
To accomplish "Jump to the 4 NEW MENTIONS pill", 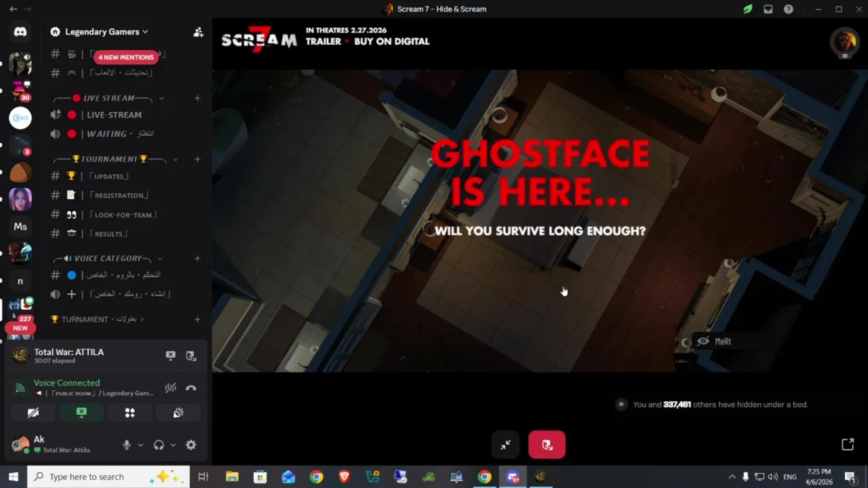I will tap(126, 57).
